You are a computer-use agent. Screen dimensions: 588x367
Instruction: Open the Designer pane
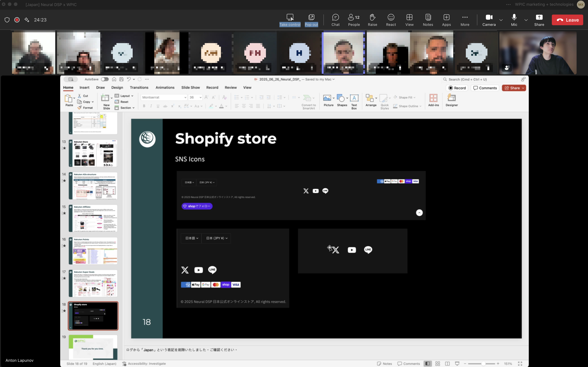pos(452,100)
